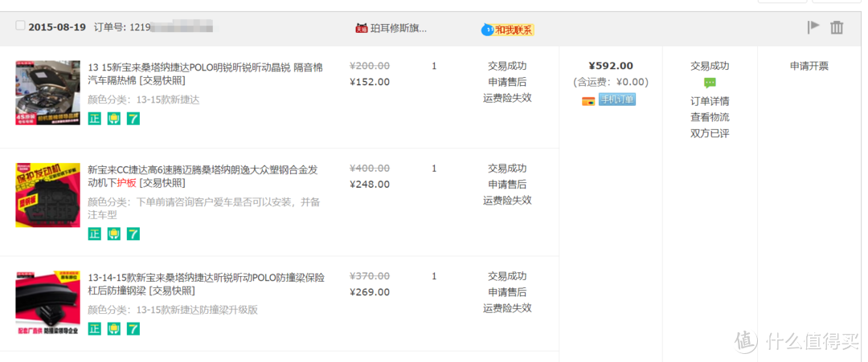Viewport: 868px width, 362px height.
Task: Open 交易快照 for the 防撞梁 item
Action: pyautogui.click(x=174, y=291)
